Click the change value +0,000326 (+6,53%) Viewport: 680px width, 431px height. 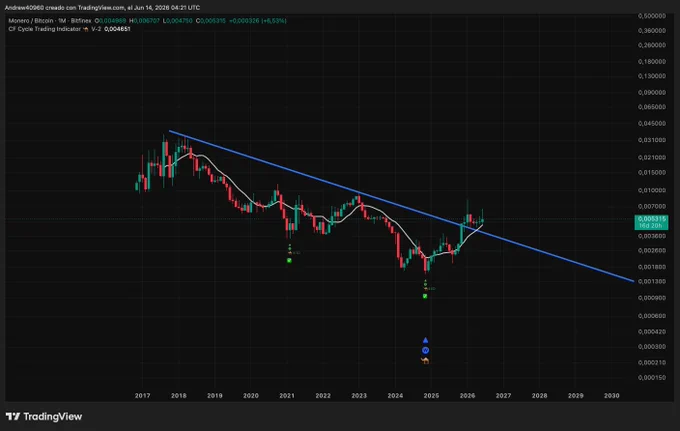(258, 21)
